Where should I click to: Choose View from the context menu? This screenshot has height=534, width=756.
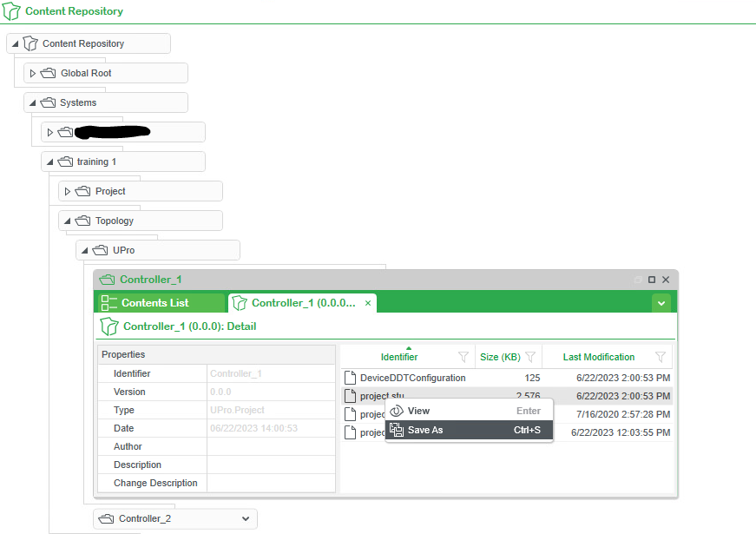pos(469,411)
